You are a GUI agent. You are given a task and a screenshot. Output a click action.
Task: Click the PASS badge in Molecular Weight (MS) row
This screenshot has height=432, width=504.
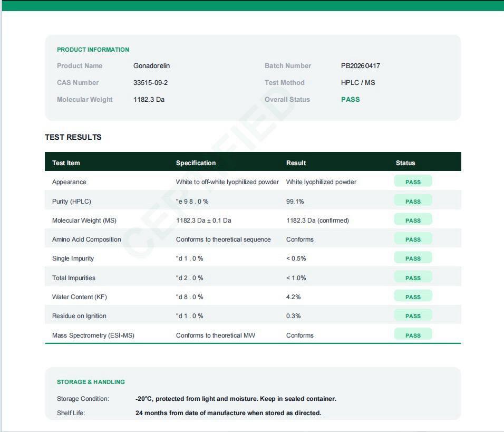(413, 220)
